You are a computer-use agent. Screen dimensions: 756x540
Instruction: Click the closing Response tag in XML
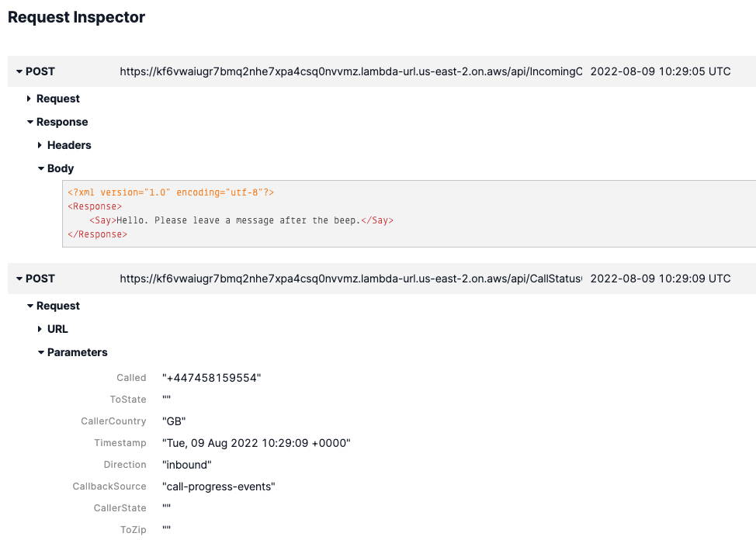click(97, 234)
